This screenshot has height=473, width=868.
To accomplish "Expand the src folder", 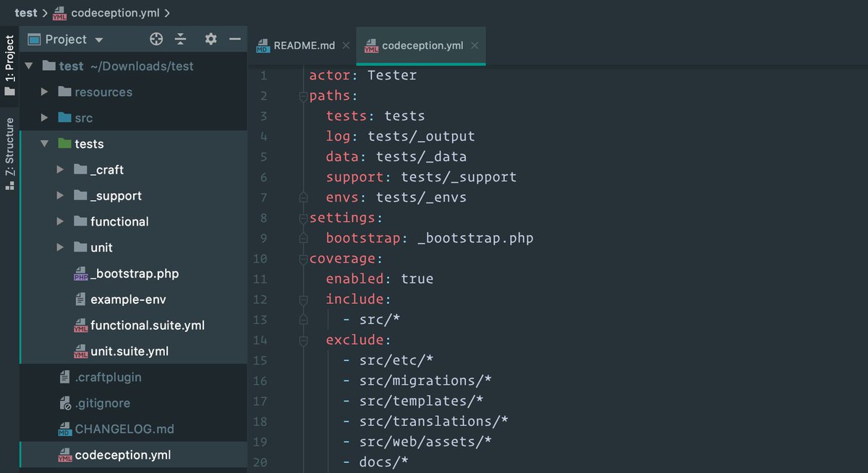I will click(x=45, y=118).
